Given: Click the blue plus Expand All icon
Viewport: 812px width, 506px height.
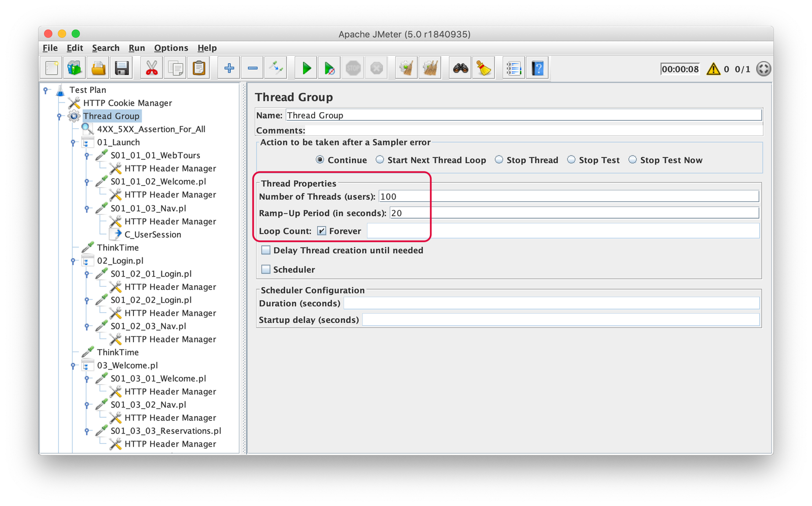Looking at the screenshot, I should tap(229, 68).
